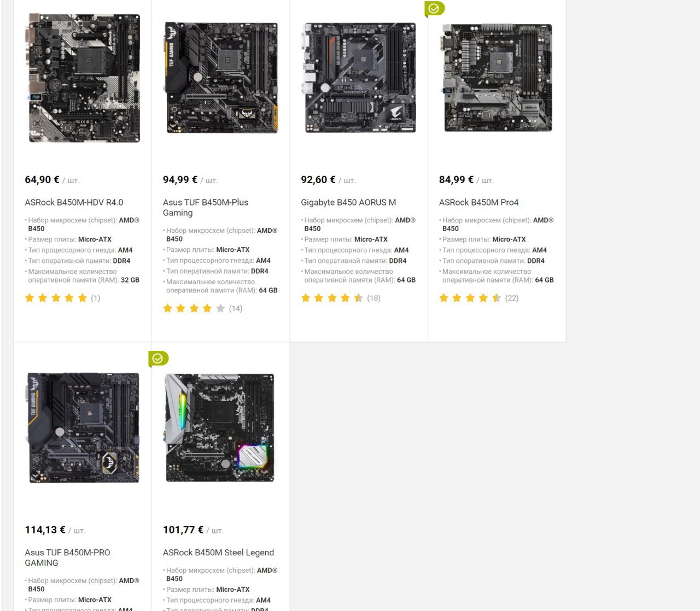This screenshot has height=611, width=700.
Task: Click the star rating of Gigabyte B450 AORUS M
Action: click(x=332, y=298)
